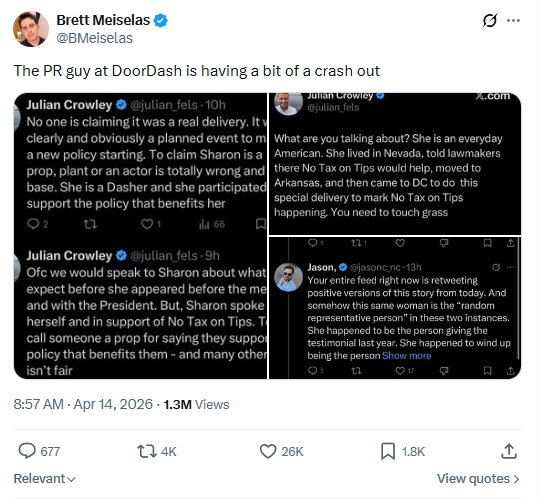540x499 pixels.
Task: Click the 8:57 AM Apr 14, 2026 timestamp
Action: (83, 404)
